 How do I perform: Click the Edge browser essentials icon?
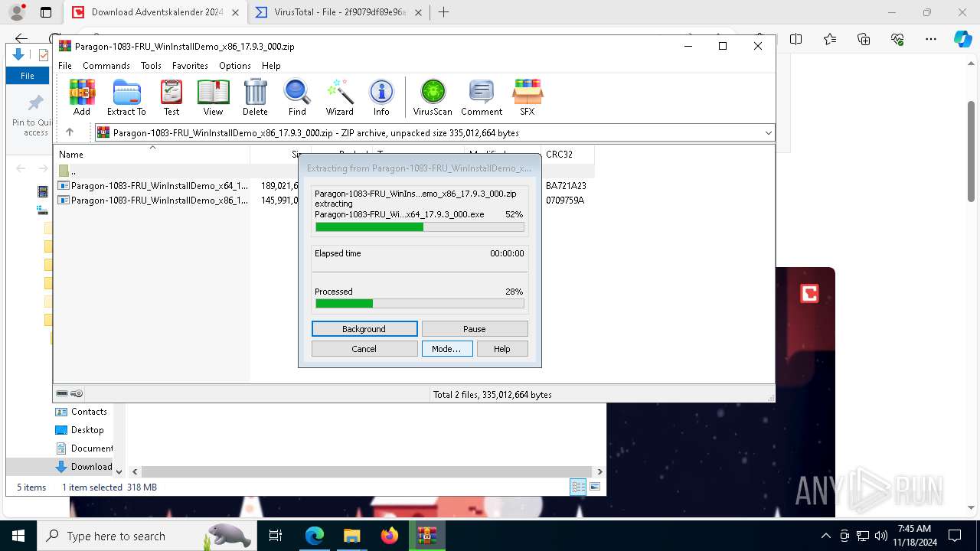click(897, 39)
